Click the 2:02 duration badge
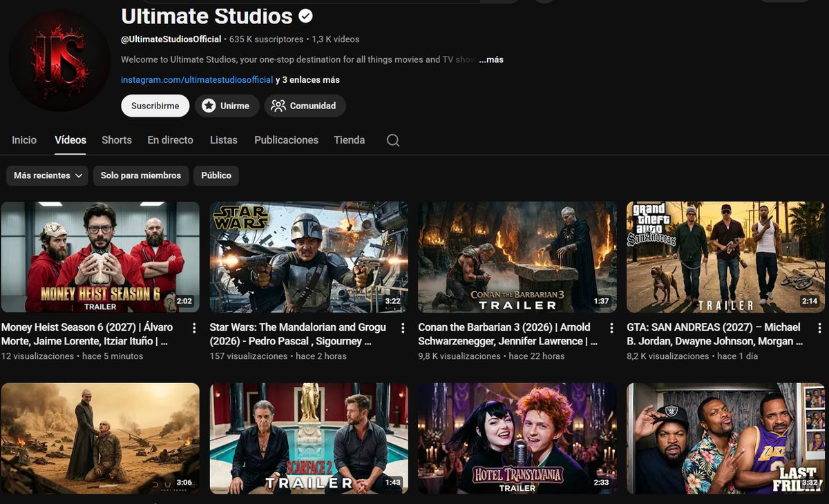The width and height of the screenshot is (829, 504). 184,301
